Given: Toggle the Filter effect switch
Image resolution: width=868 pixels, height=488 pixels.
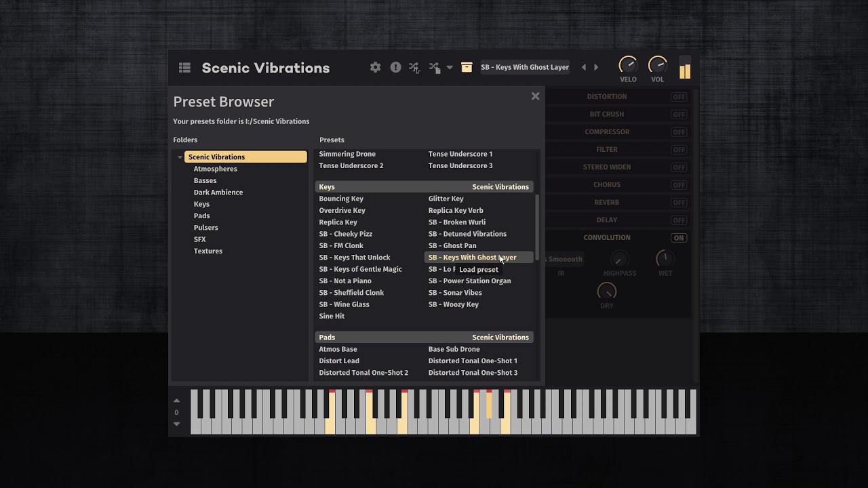Looking at the screenshot, I should point(679,150).
